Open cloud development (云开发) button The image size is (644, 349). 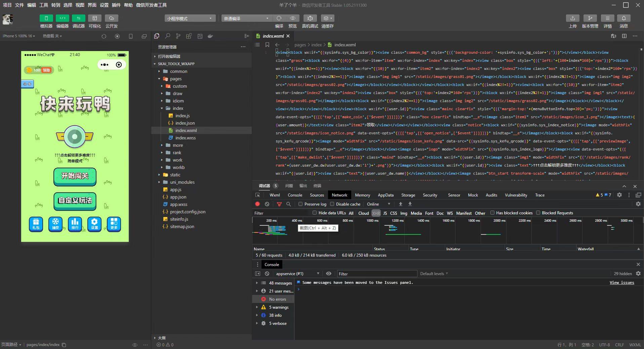[112, 18]
